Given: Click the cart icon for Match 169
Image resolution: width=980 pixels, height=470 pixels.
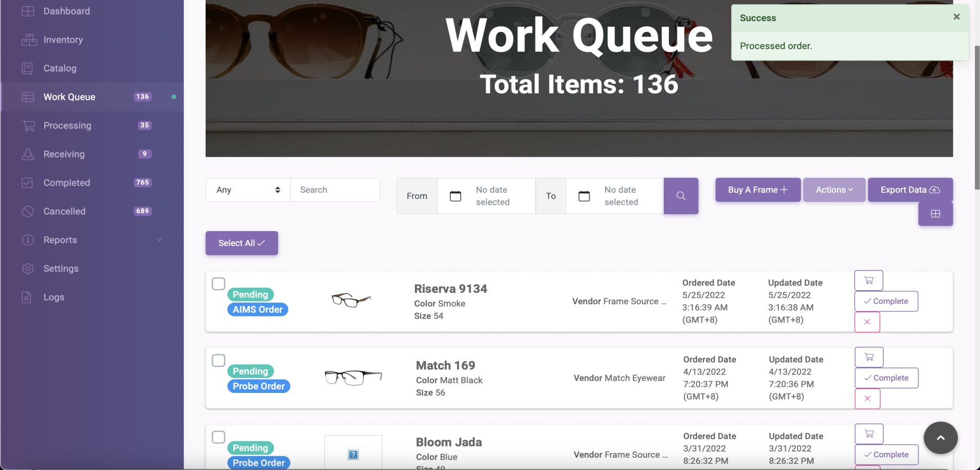Looking at the screenshot, I should (x=869, y=357).
